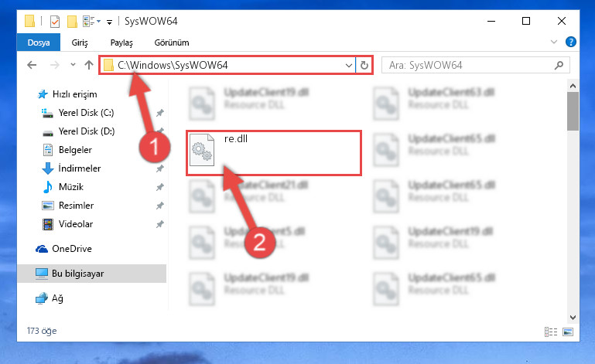
Task: Switch to details view icon in status bar
Action: click(551, 332)
